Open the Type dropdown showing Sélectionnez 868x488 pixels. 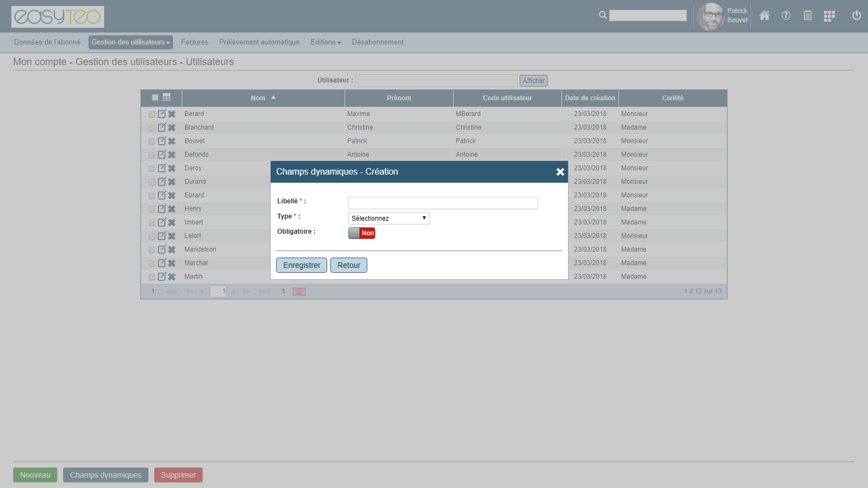388,218
